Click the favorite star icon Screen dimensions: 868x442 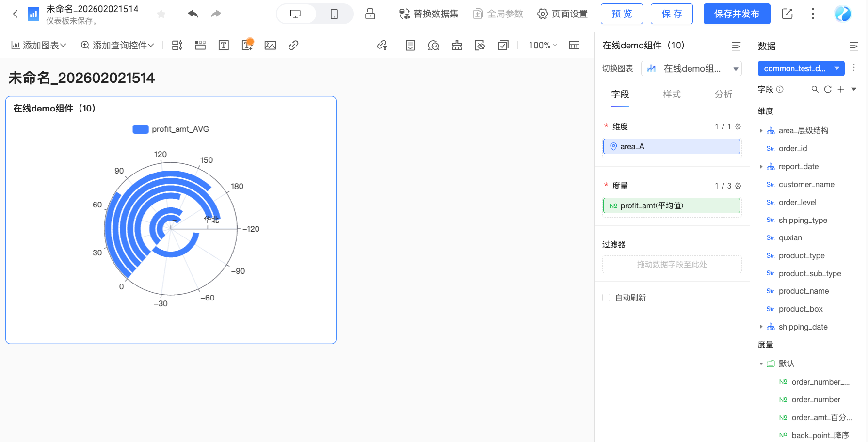(161, 14)
